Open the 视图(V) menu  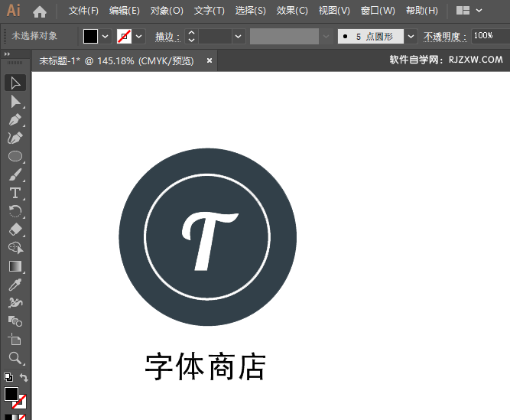(334, 11)
